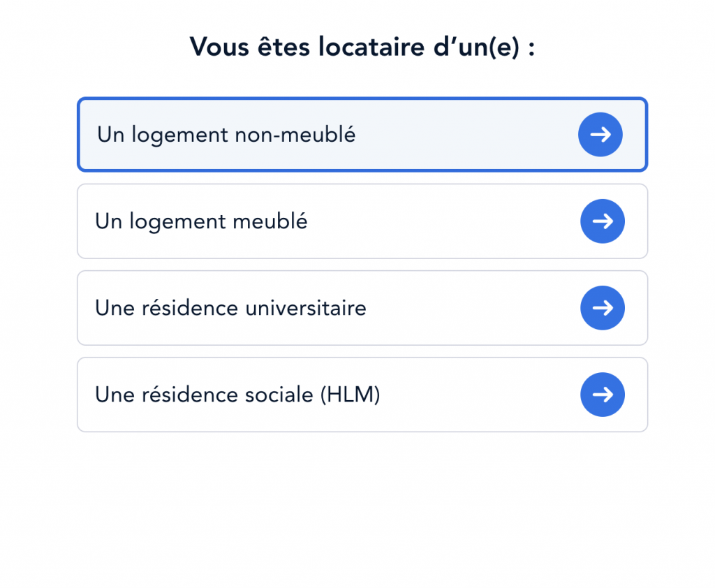Screen dimensions: 715x588
Task: Click the word 'meublé' in the second option
Action: tap(270, 221)
